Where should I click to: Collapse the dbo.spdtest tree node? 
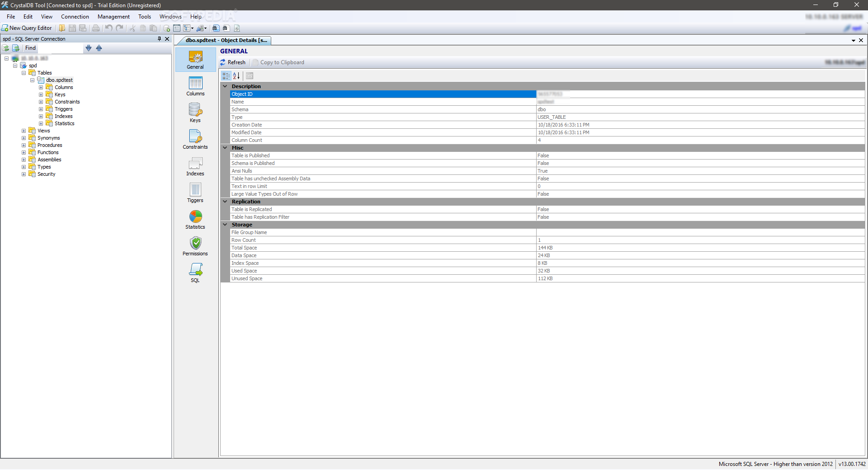click(32, 80)
